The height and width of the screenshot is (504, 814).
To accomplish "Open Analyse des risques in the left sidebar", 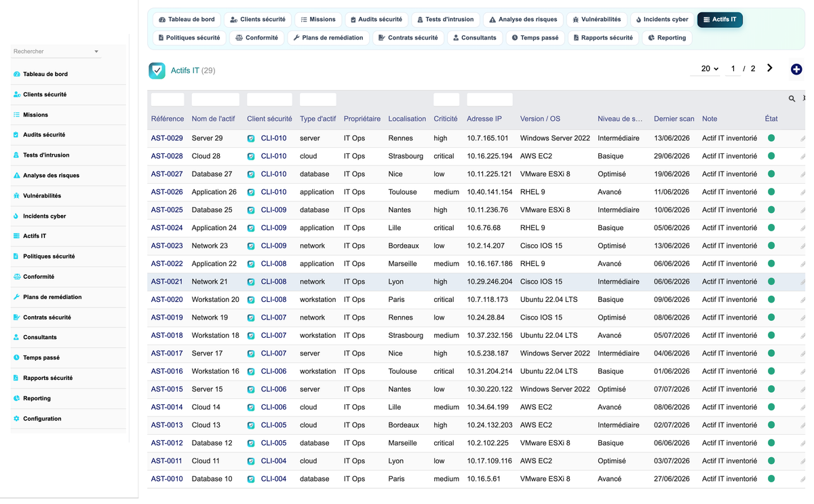I will click(51, 176).
